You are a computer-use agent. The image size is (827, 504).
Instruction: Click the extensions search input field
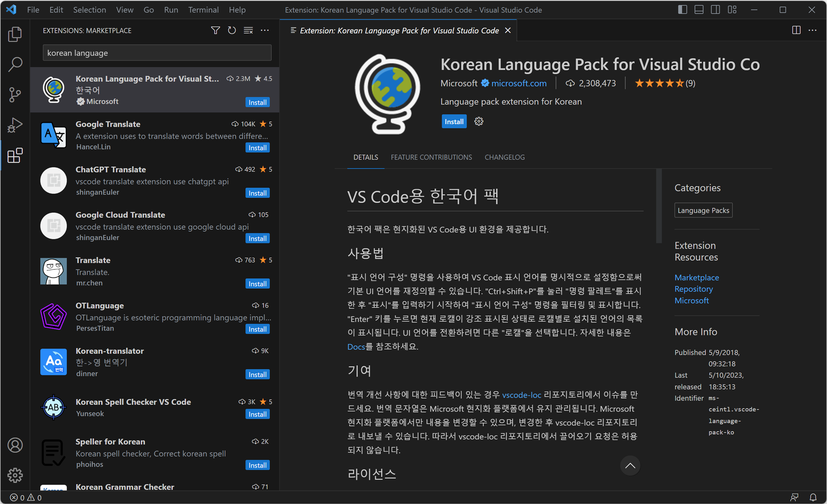(x=157, y=53)
